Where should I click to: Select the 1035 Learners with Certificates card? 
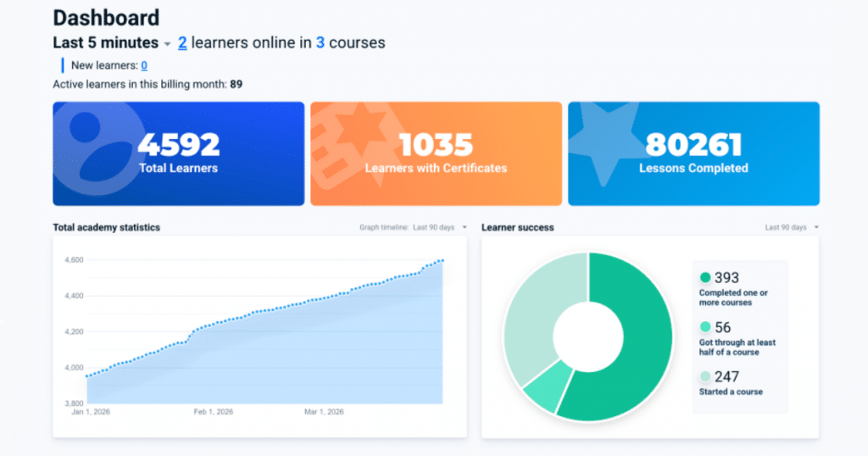click(x=436, y=154)
